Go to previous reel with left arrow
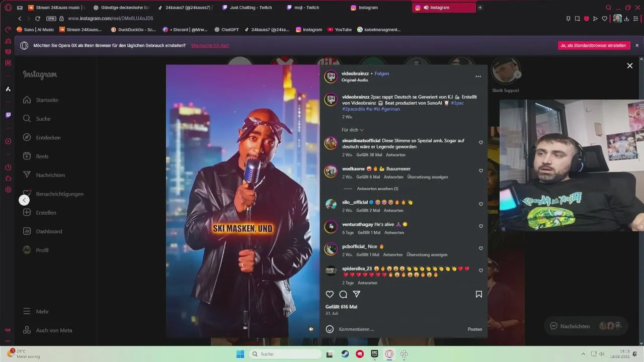Image resolution: width=644 pixels, height=362 pixels. coord(24,200)
